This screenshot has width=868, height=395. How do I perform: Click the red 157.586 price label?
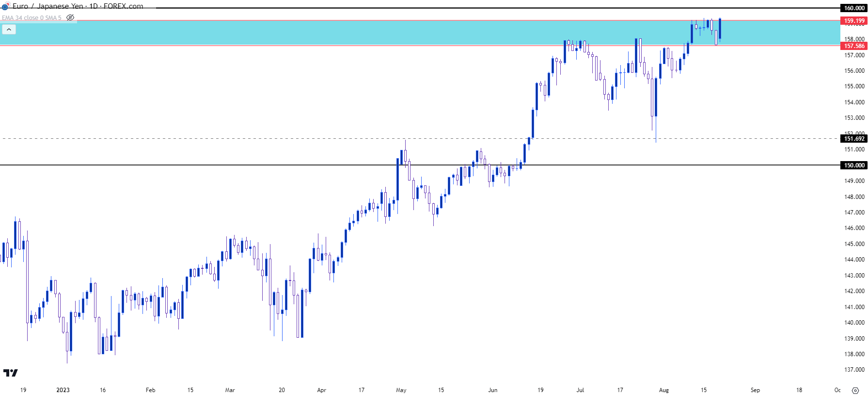854,46
